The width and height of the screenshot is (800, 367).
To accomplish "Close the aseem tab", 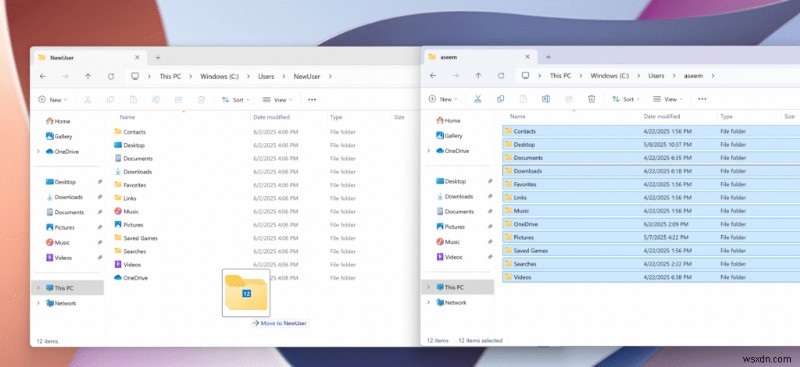I will [x=527, y=57].
